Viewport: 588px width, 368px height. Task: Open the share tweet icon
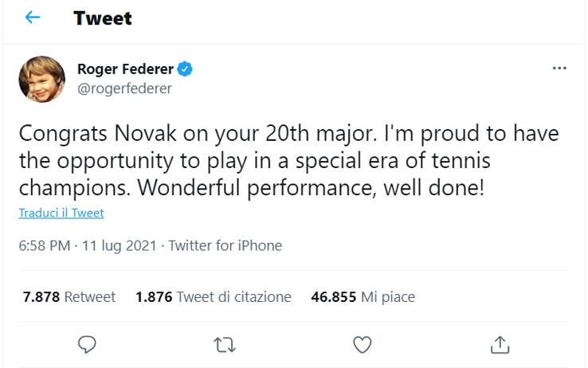[x=500, y=344]
